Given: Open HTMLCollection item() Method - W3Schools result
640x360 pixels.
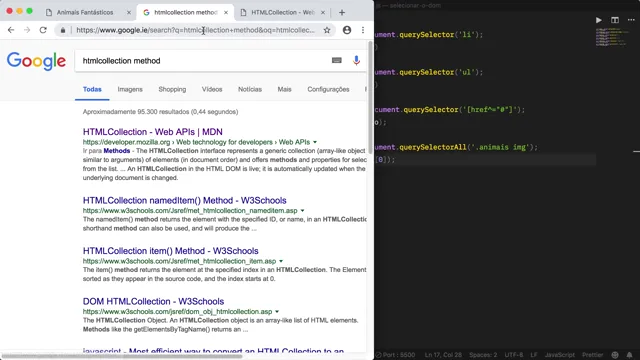Looking at the screenshot, I should coord(171,251).
